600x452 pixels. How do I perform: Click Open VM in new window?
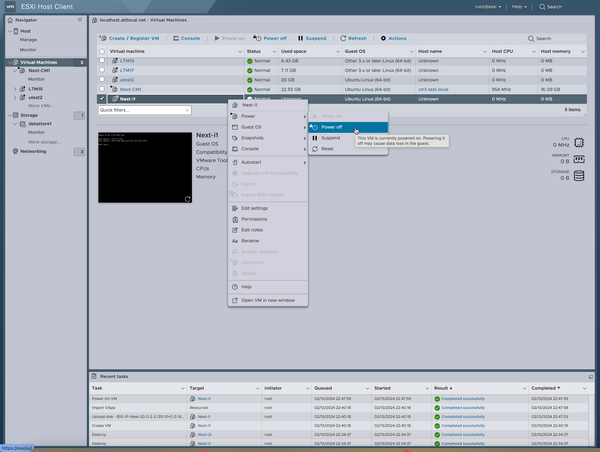point(267,300)
